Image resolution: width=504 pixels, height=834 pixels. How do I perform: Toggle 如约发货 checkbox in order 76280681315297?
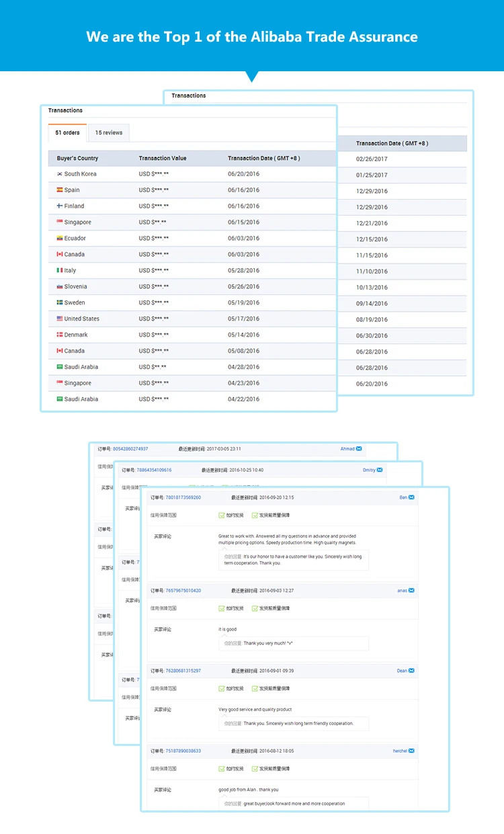(x=222, y=688)
